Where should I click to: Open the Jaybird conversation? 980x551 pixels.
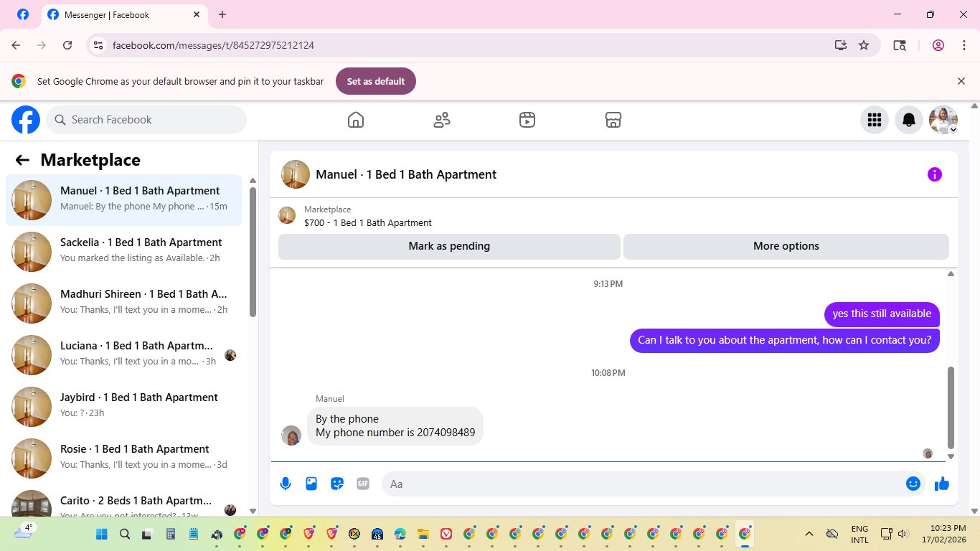coord(123,407)
